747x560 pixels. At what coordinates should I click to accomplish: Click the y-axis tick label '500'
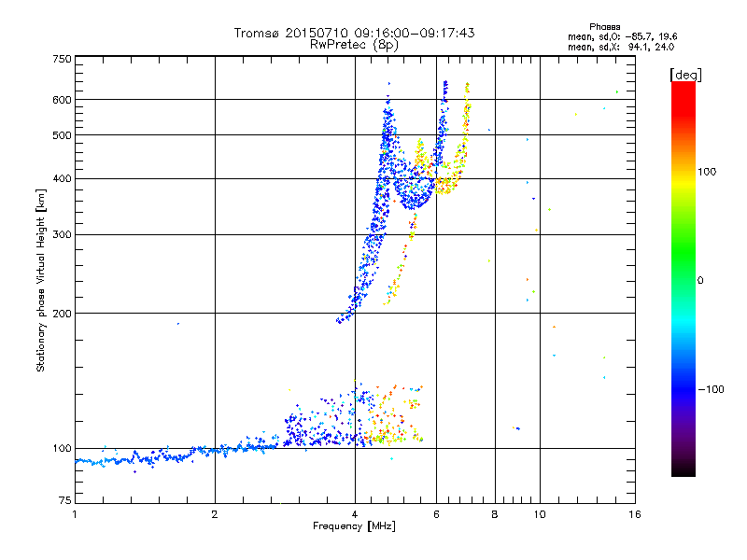(62, 135)
